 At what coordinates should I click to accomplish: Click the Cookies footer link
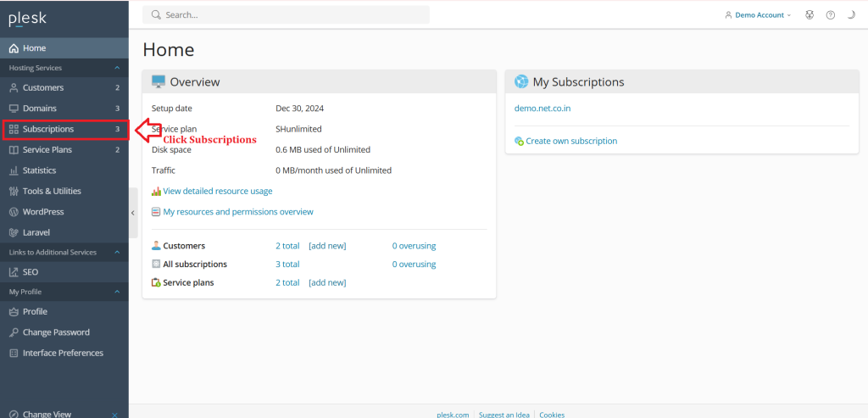coord(552,415)
